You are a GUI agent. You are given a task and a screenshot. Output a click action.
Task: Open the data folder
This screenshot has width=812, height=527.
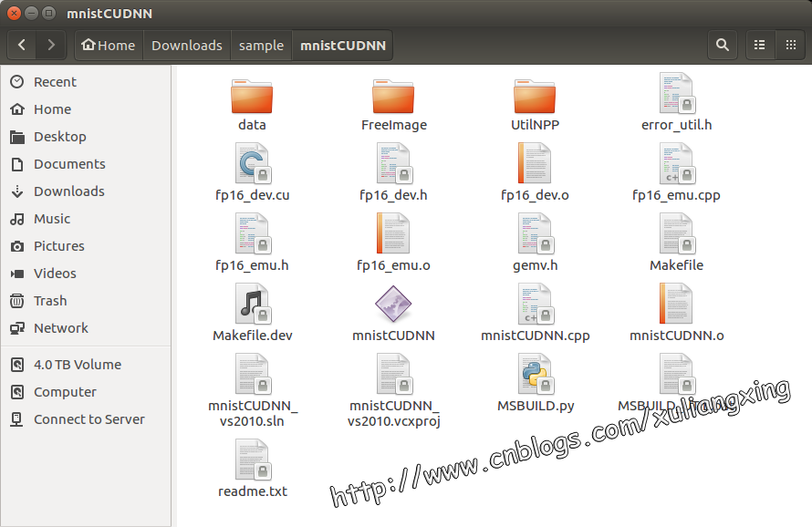[252, 102]
